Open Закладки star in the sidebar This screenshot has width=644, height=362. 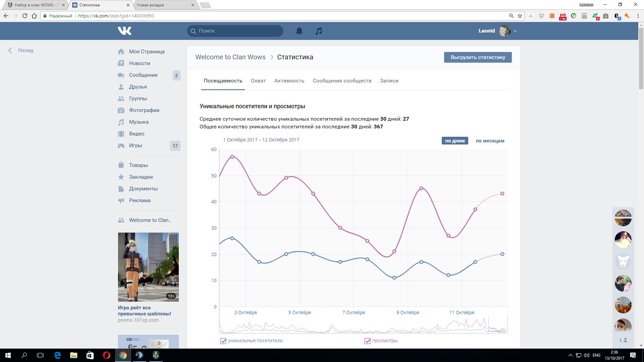121,177
